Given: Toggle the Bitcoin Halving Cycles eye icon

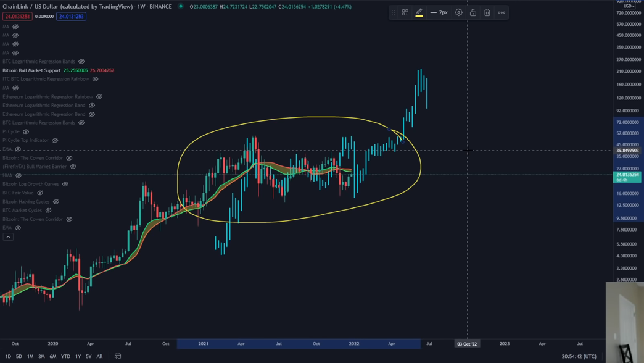Looking at the screenshot, I should tap(56, 202).
